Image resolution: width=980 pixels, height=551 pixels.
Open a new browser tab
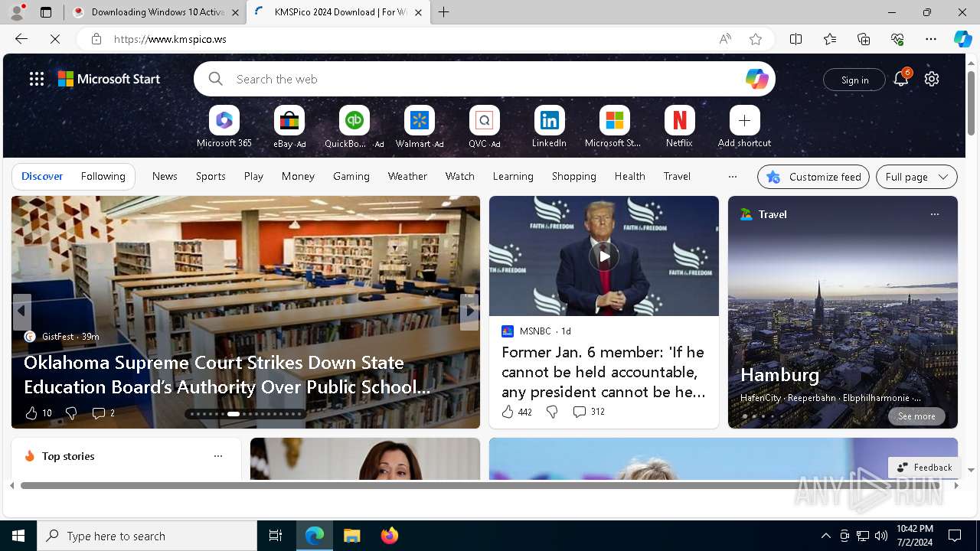[x=444, y=12]
